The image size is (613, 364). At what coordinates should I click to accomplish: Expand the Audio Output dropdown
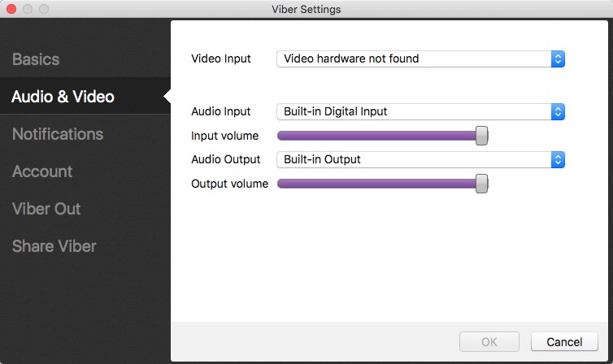(415, 159)
